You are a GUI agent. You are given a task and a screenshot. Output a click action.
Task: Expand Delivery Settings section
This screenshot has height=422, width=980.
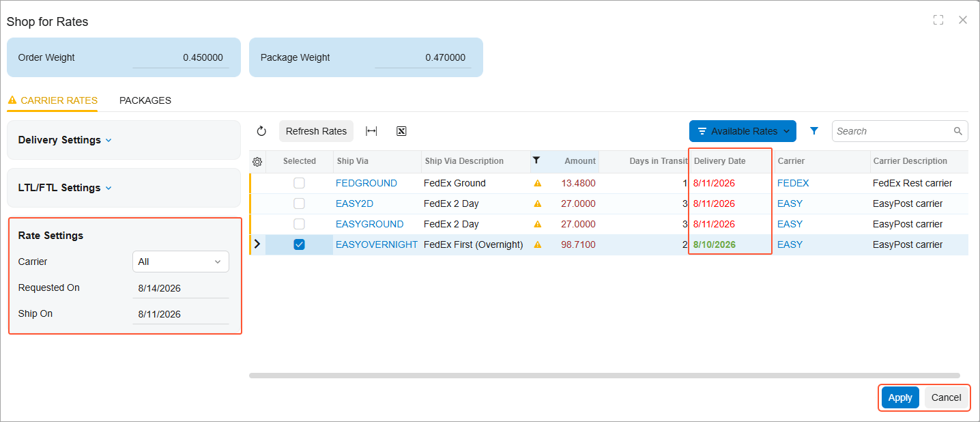pyautogui.click(x=65, y=140)
